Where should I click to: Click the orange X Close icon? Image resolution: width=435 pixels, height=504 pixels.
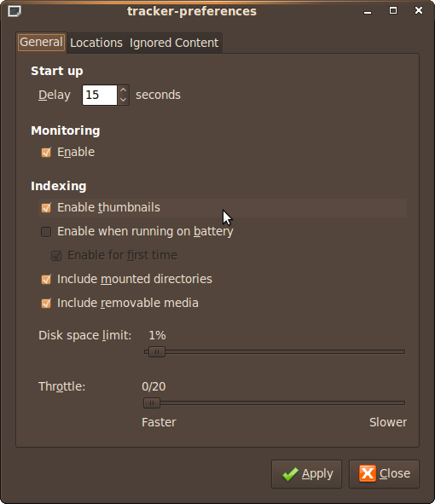[x=368, y=473]
